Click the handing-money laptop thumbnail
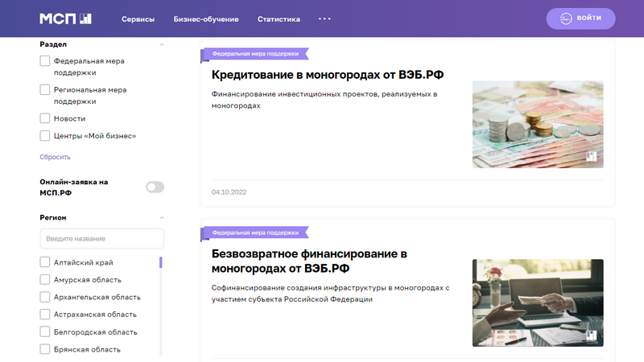The width and height of the screenshot is (644, 362). 538,303
